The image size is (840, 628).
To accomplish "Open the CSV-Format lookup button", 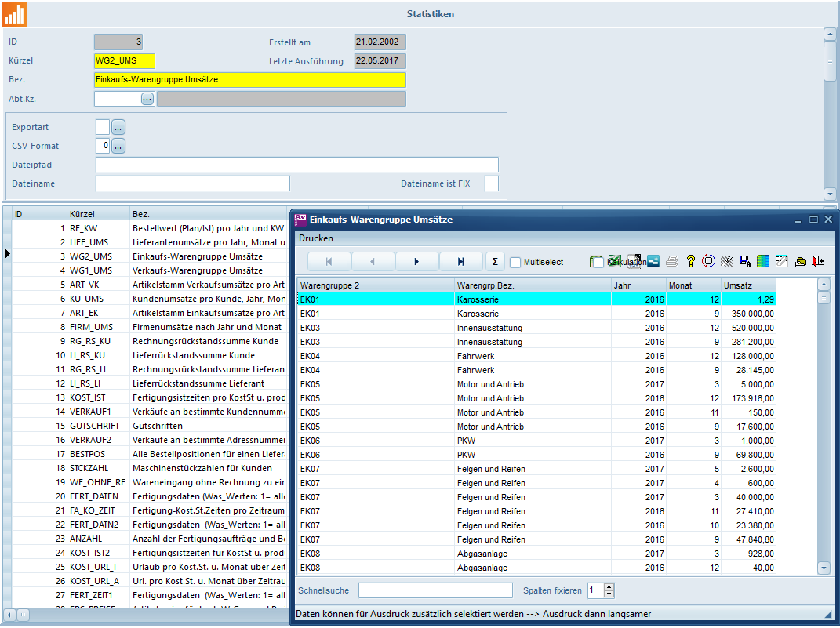I will pyautogui.click(x=118, y=146).
